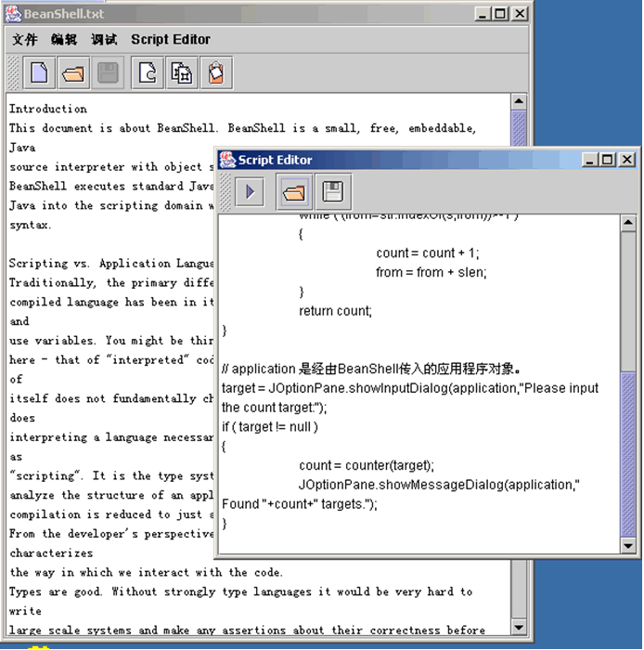The image size is (644, 650).
Task: Click the line "if ( target != null )"
Action: (270, 426)
